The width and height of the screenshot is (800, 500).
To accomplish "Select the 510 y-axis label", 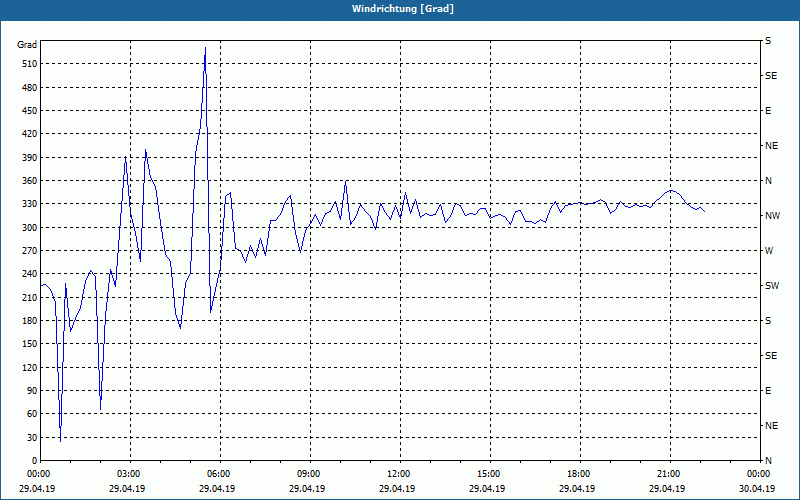I will [30, 64].
